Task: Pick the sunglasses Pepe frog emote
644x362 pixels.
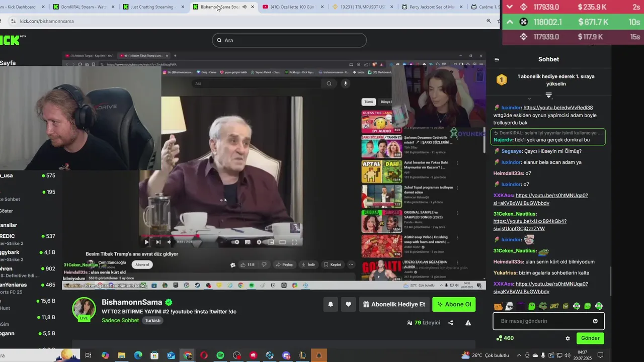Action: [542, 306]
